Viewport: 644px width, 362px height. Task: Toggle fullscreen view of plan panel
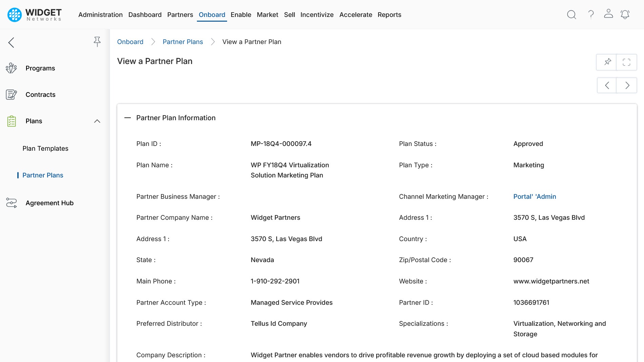[626, 62]
